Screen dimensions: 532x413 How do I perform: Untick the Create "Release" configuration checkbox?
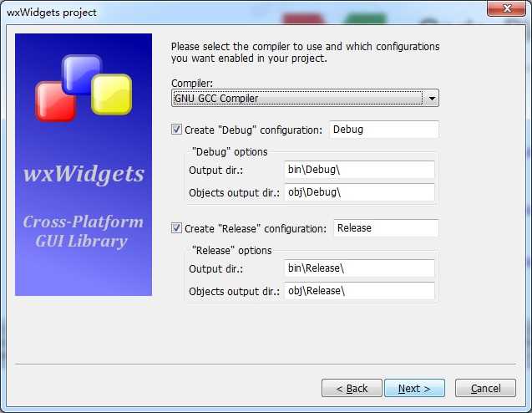[176, 228]
